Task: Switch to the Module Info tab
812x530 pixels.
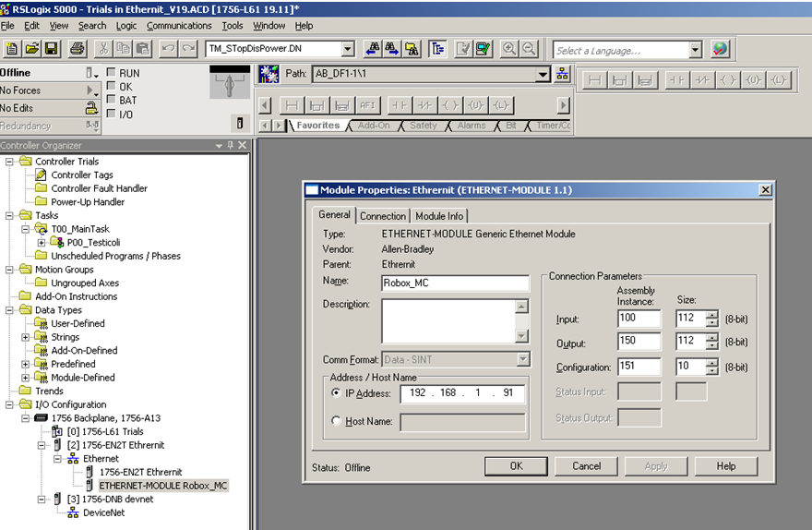Action: coord(439,216)
